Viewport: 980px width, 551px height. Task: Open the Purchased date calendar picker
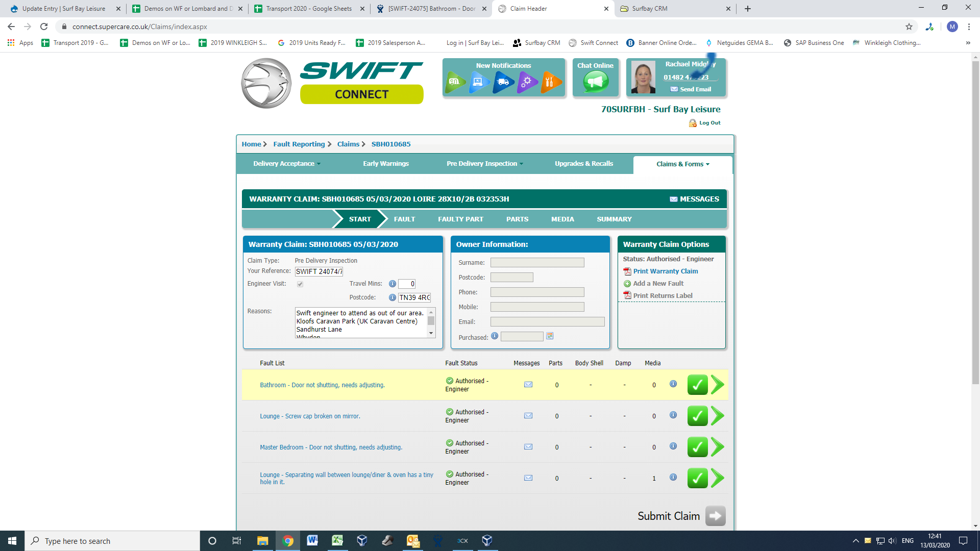point(550,336)
